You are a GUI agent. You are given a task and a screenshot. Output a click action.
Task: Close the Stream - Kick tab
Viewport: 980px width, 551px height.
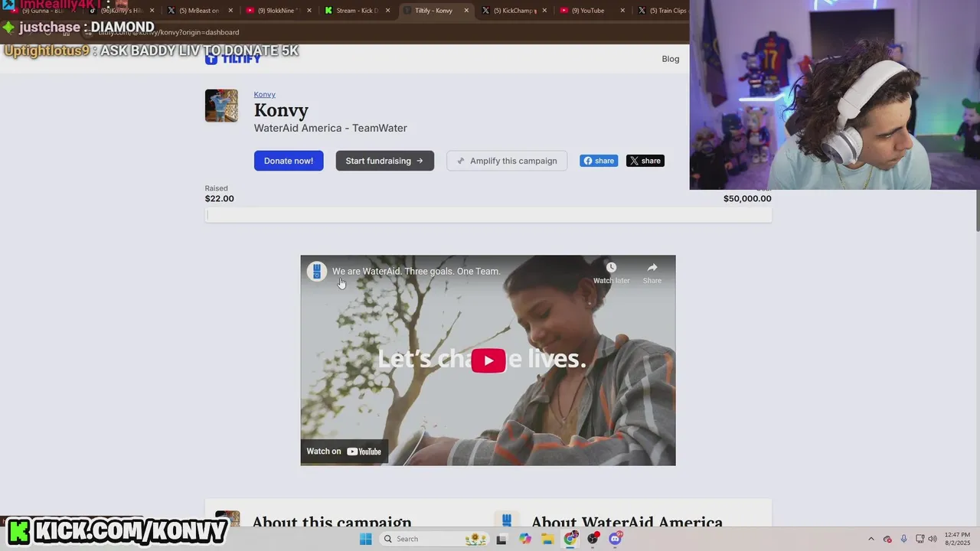coord(388,11)
